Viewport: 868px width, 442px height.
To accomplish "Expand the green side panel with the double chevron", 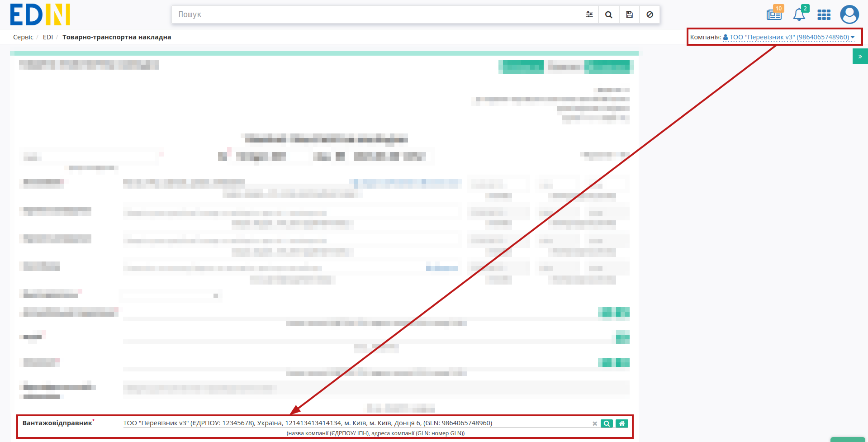I will pyautogui.click(x=860, y=57).
